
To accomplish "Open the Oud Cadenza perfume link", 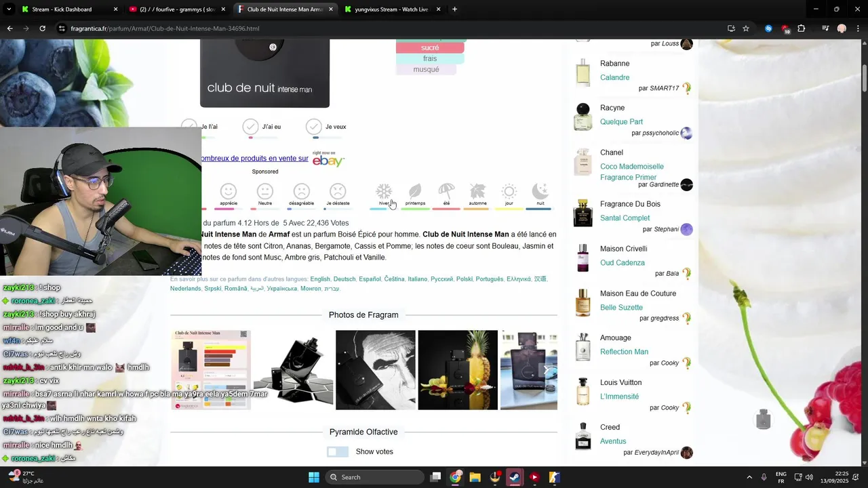I will [623, 263].
